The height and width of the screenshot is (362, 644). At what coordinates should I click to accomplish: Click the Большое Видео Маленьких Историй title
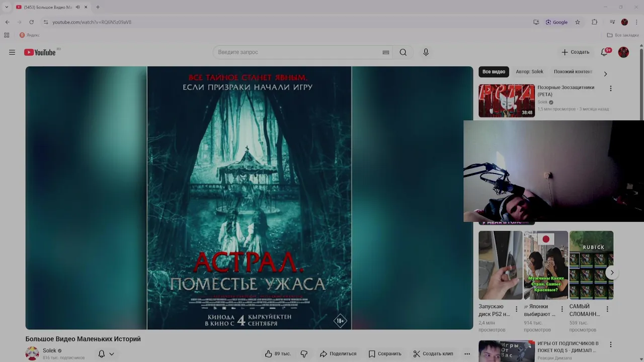coord(83,339)
